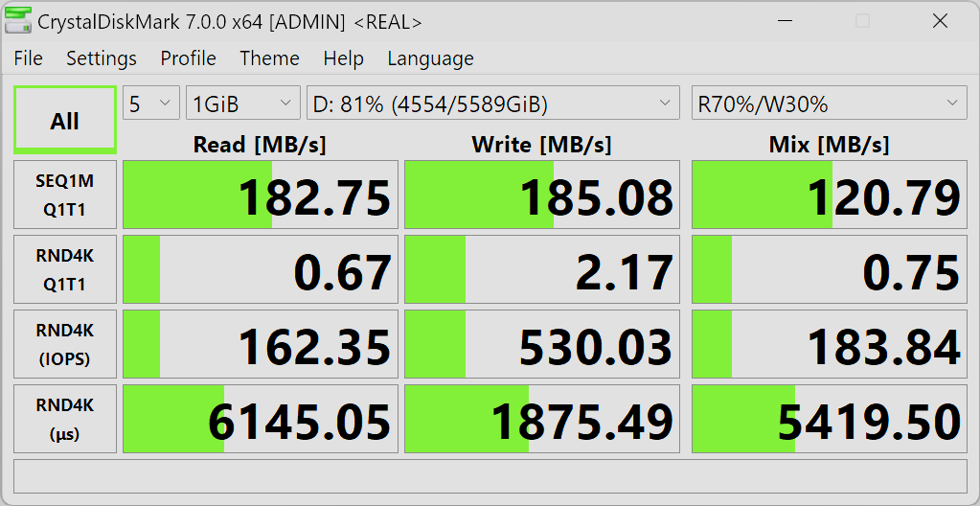Click the SEQ1M read result 182.75
980x506 pixels.
pyautogui.click(x=261, y=195)
